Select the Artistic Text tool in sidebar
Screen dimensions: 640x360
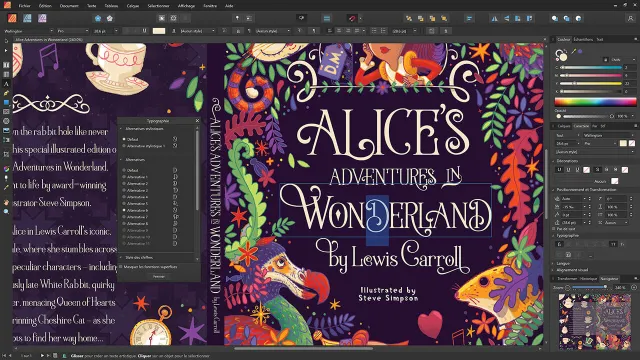tap(6, 84)
